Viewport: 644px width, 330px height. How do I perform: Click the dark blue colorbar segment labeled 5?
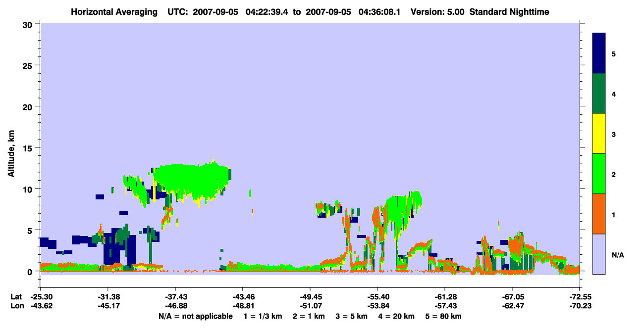pyautogui.click(x=599, y=53)
